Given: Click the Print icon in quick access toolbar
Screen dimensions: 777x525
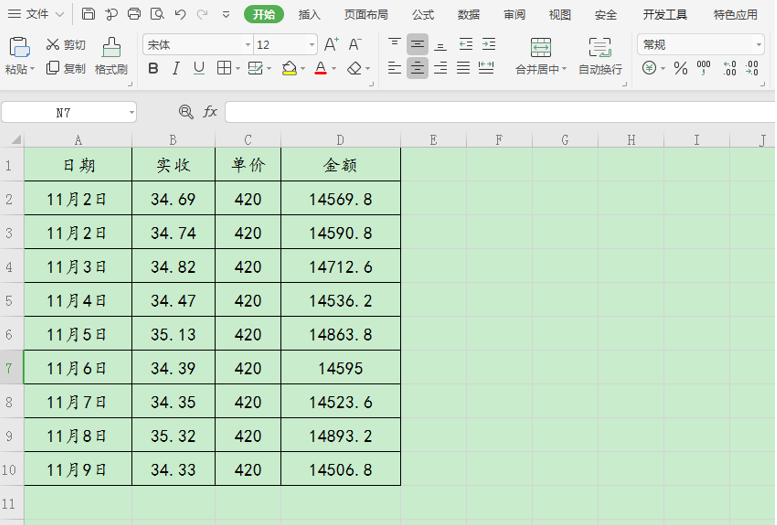Looking at the screenshot, I should click(134, 14).
